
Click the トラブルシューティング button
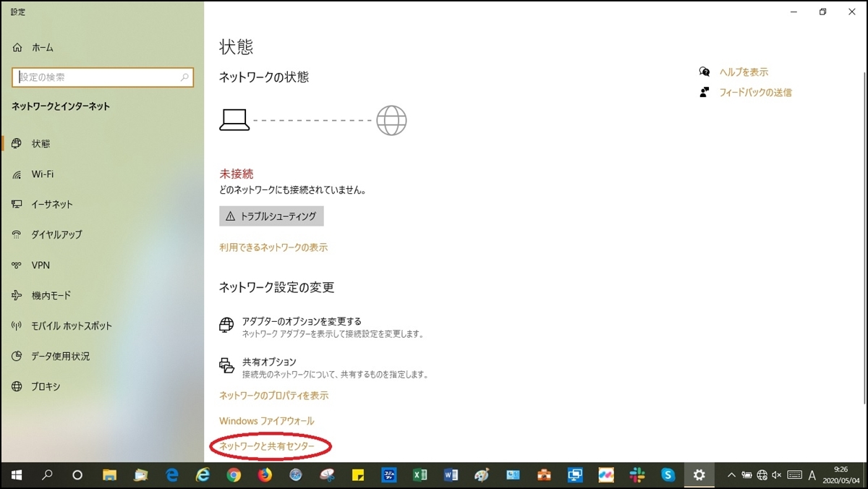(x=272, y=216)
